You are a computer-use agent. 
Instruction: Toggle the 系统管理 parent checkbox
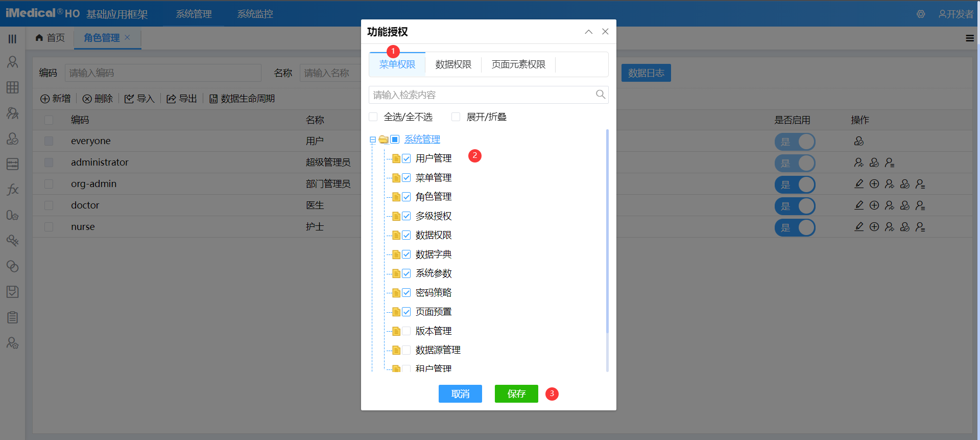[x=395, y=140]
